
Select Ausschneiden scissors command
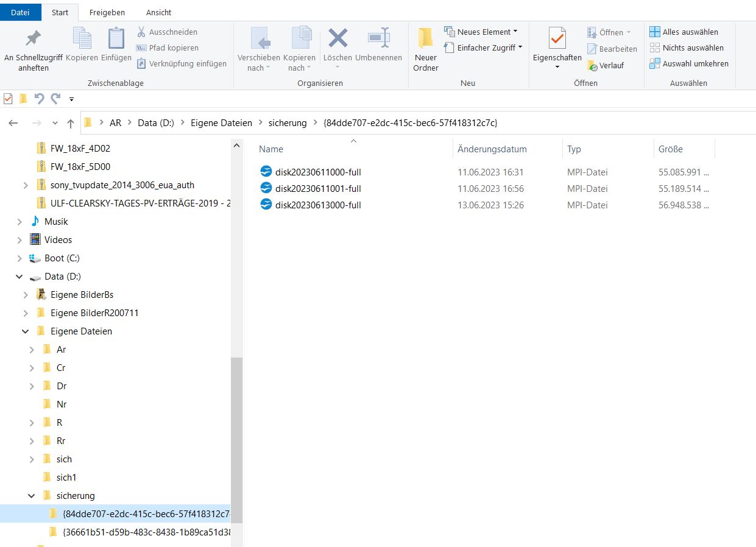point(166,32)
